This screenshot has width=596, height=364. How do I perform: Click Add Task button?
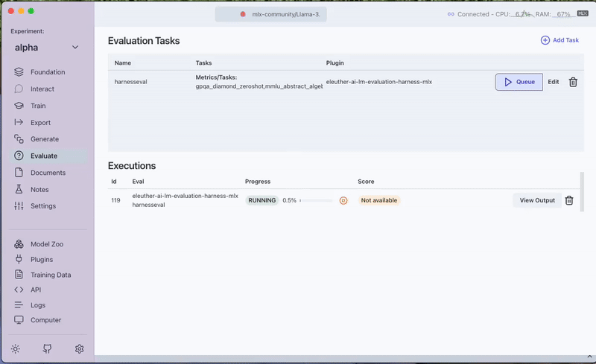point(559,40)
